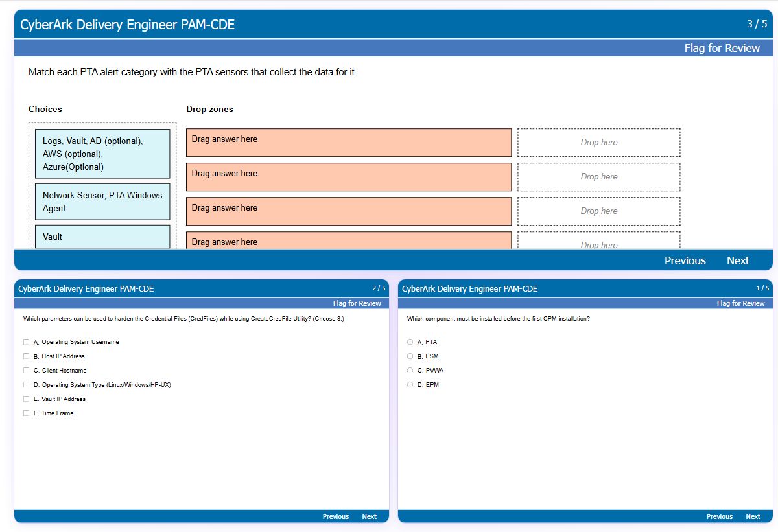Viewport: 778px width, 532px height.
Task: Select the Logs, Vault, AD (optional) choice card
Action: pyautogui.click(x=102, y=154)
